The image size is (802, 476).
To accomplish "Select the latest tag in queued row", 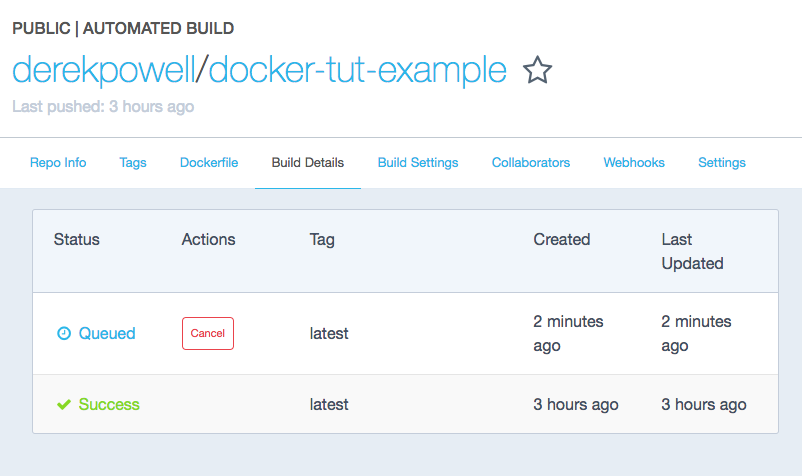I will [x=329, y=333].
